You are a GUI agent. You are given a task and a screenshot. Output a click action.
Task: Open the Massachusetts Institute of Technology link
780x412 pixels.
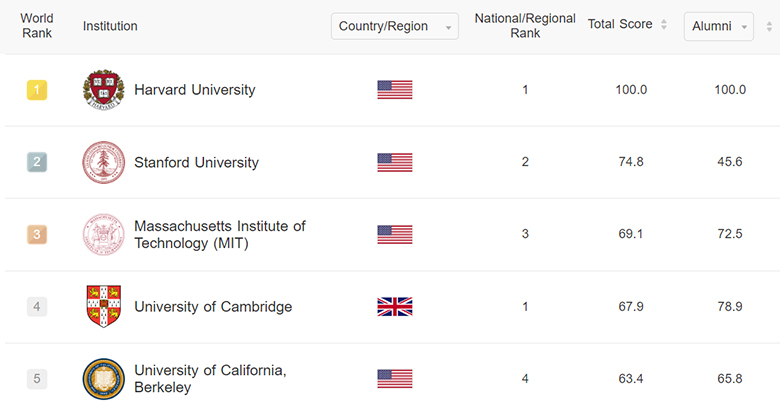[220, 235]
